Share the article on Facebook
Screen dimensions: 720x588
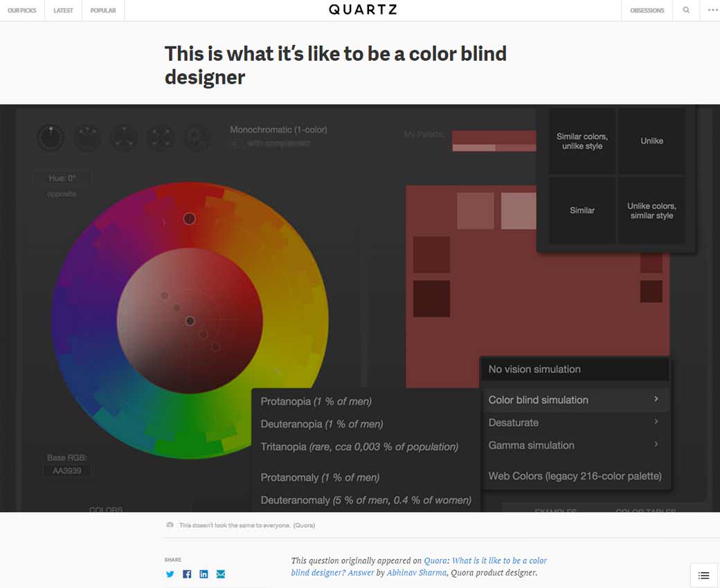tap(186, 574)
